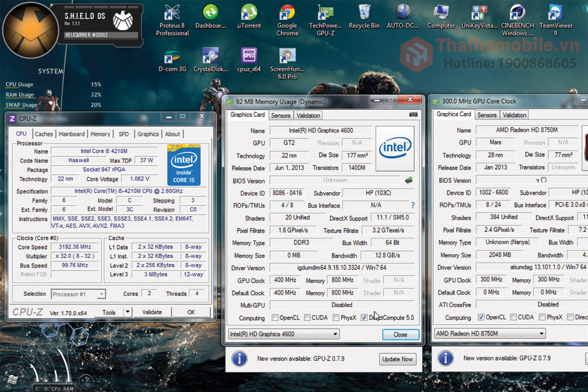Screen dimensions: 588x392
Task: Switch to the Mainboard tab in CPU-Z
Action: point(72,134)
